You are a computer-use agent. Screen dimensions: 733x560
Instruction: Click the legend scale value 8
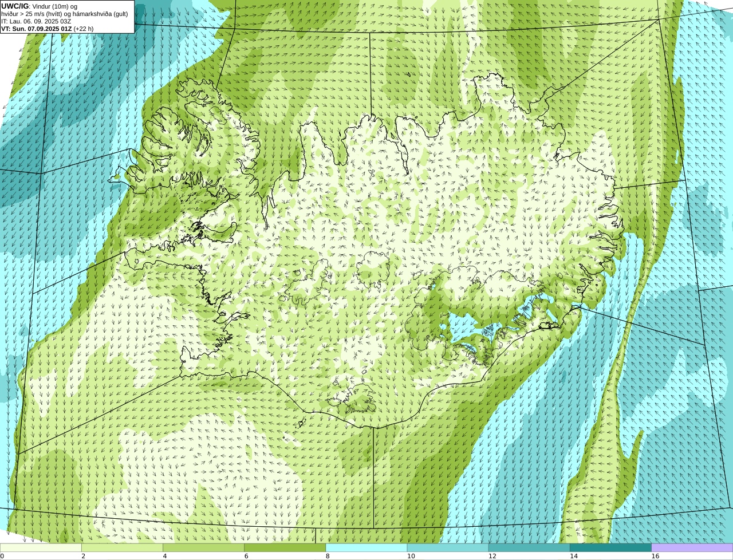pyautogui.click(x=328, y=556)
